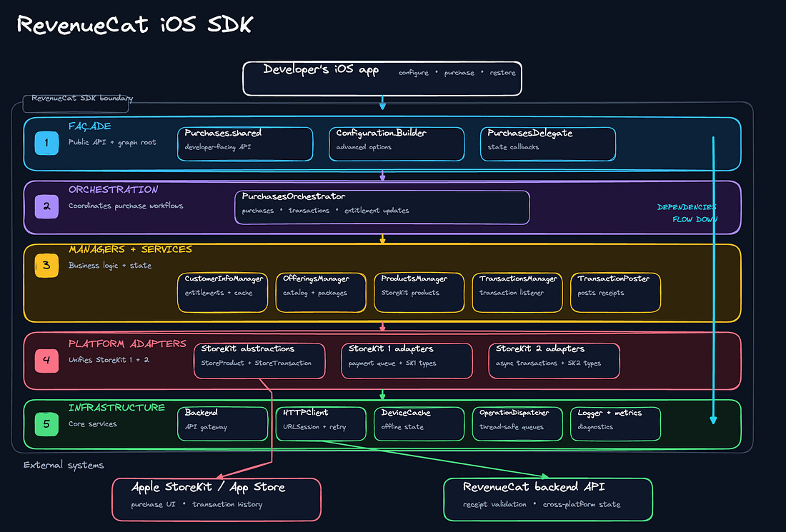Select the StoreKit 2 adapters box

(x=554, y=361)
